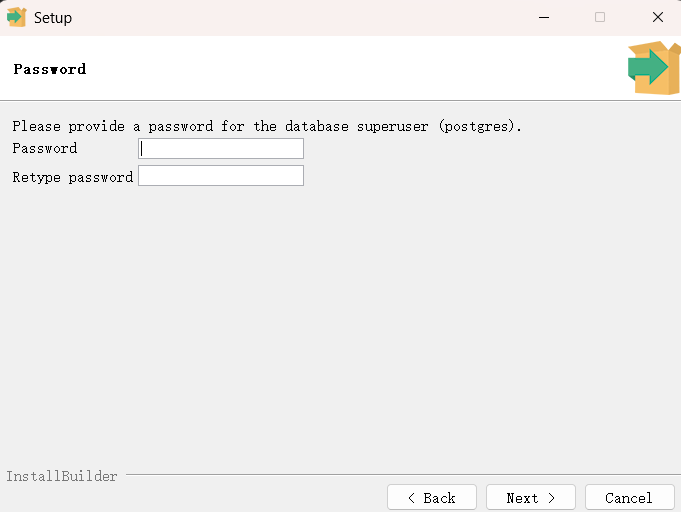Click the Retype password label

click(73, 177)
